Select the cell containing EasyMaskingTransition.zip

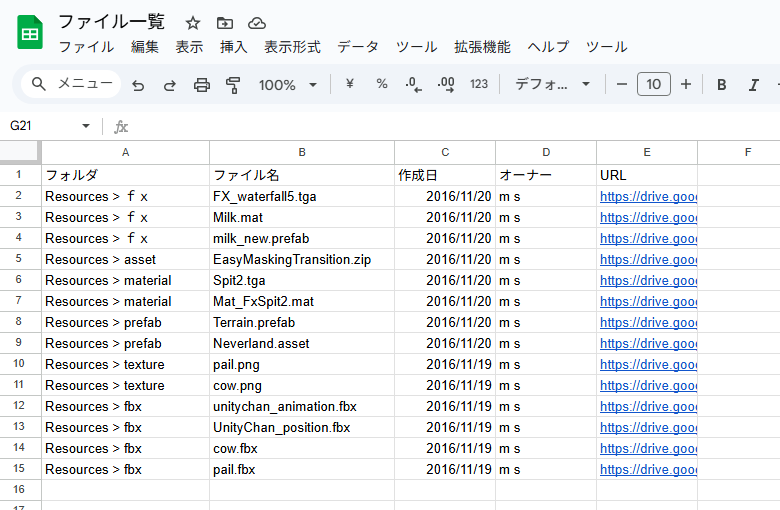click(x=292, y=259)
